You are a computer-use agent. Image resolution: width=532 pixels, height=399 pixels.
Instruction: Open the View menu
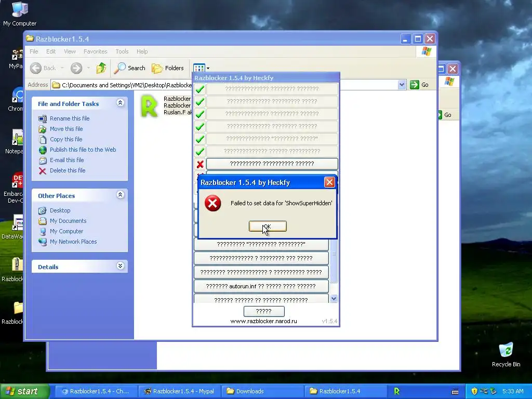pyautogui.click(x=70, y=51)
